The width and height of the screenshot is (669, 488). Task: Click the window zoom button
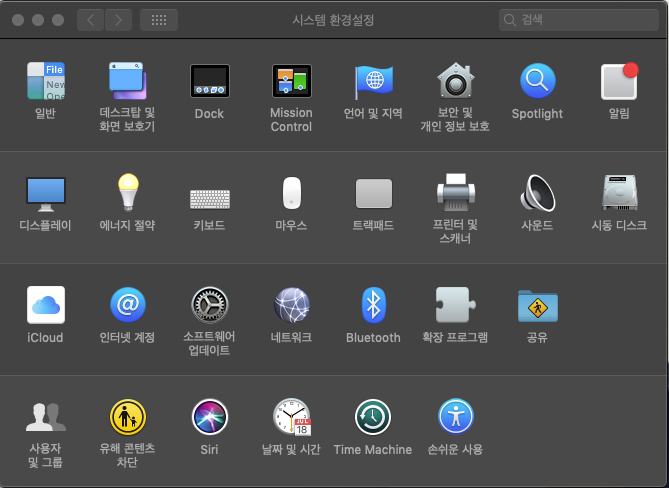coord(58,20)
